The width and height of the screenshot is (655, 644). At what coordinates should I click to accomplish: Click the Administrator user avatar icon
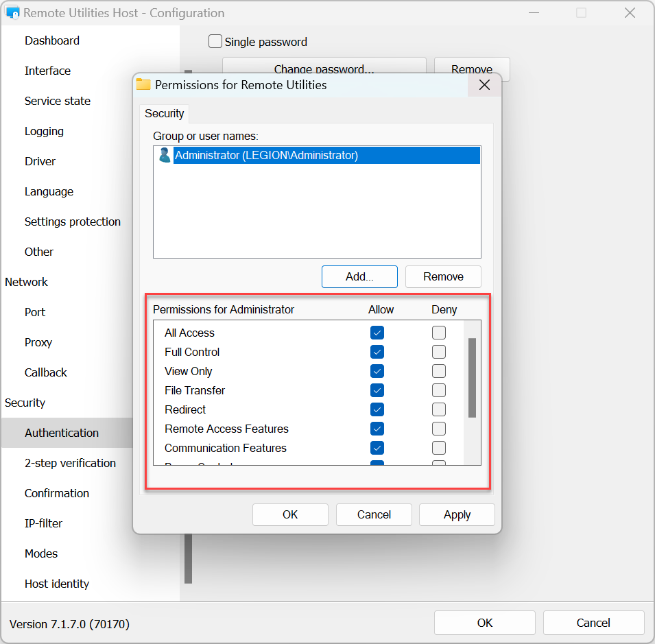[165, 155]
